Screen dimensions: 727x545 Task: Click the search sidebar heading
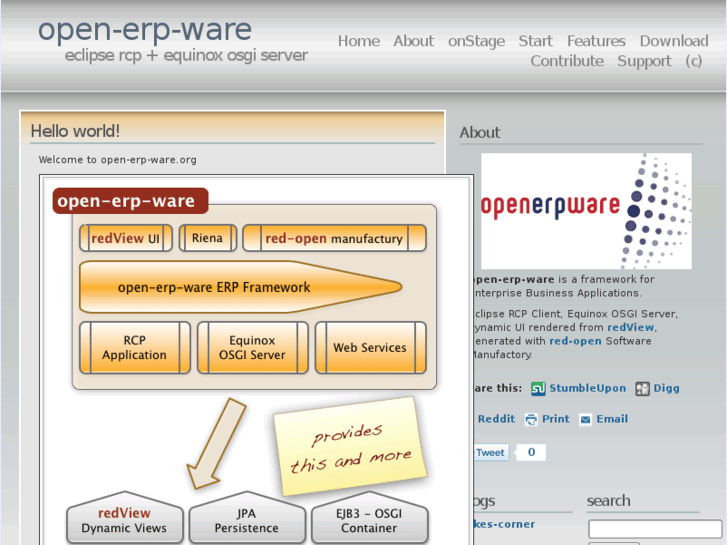pyautogui.click(x=608, y=501)
